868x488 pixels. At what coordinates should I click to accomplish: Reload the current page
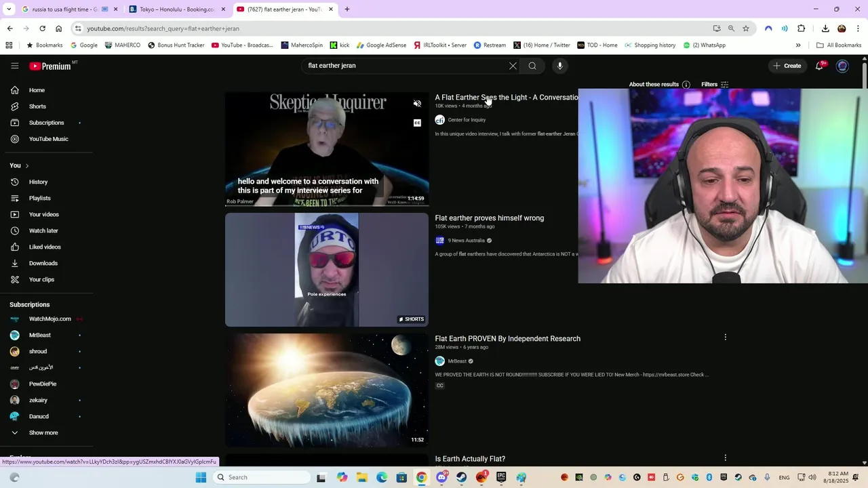42,28
